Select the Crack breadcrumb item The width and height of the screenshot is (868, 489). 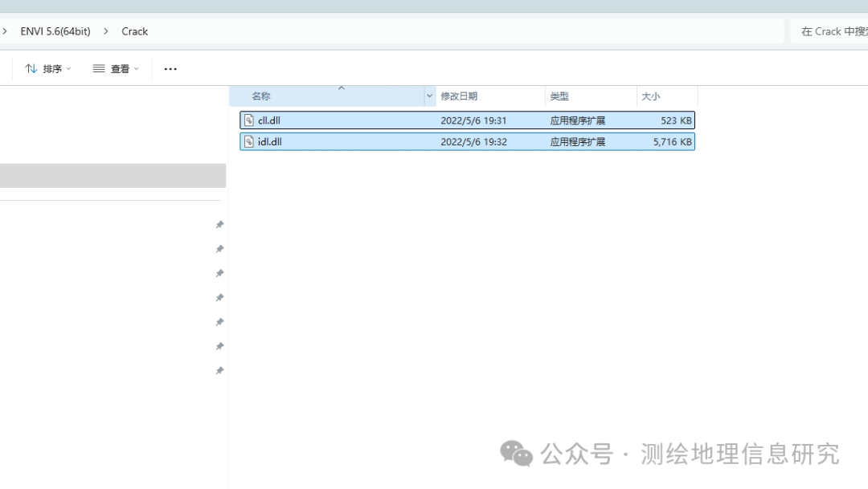tap(134, 31)
